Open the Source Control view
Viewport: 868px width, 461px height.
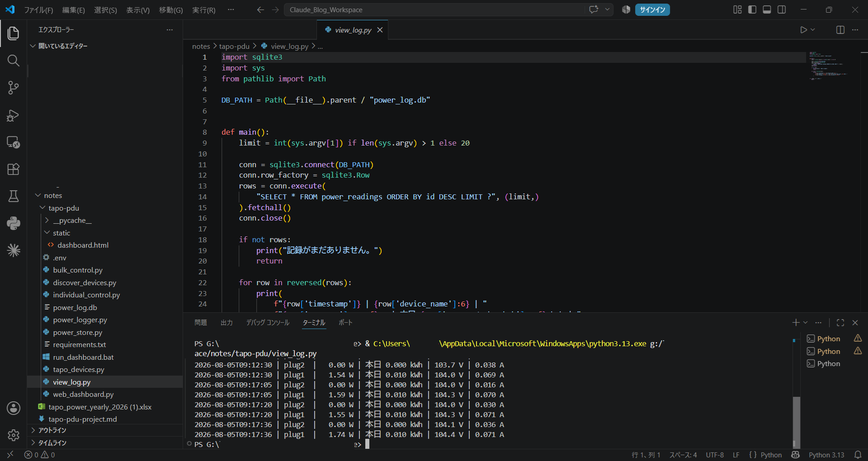point(14,88)
